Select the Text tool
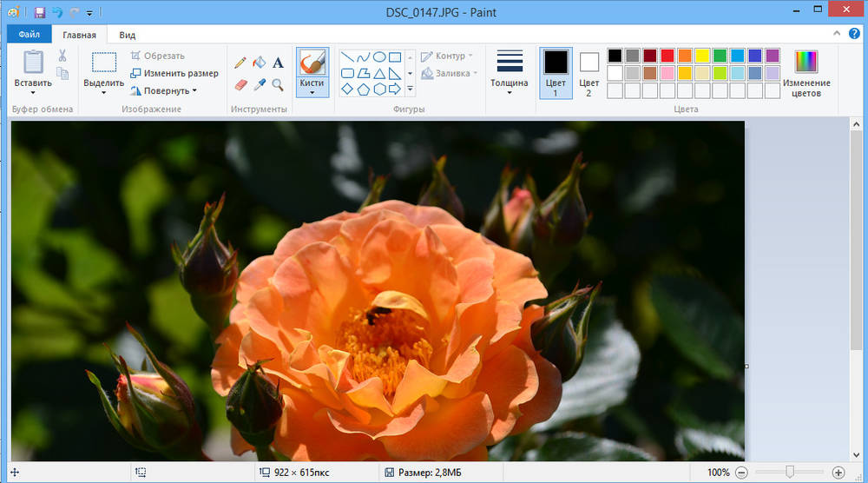868x483 pixels. [x=278, y=63]
